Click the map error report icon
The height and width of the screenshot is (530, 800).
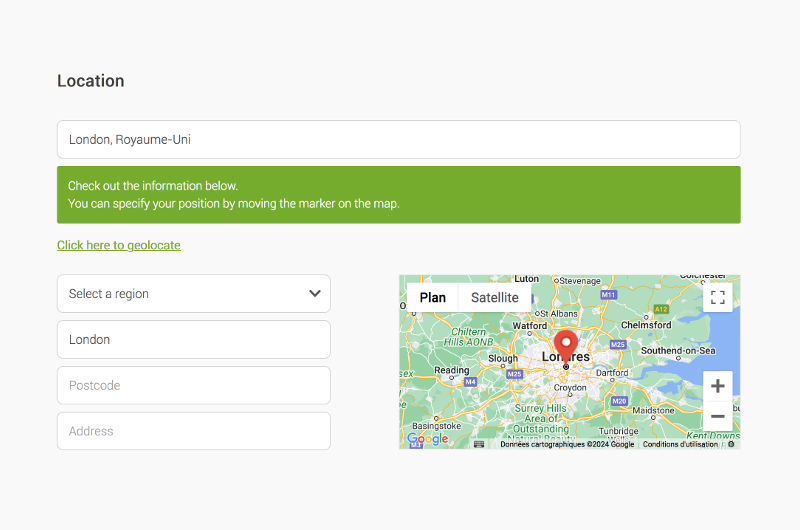coord(731,444)
